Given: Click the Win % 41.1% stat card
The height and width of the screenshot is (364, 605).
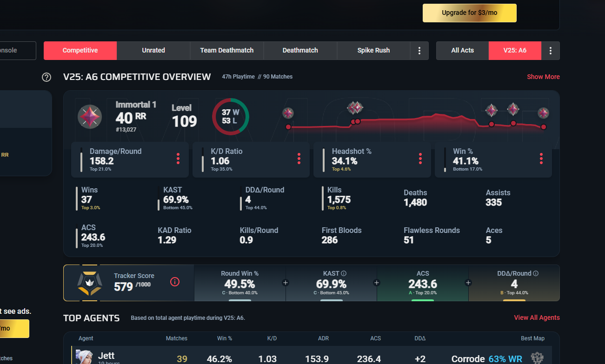Looking at the screenshot, I should pyautogui.click(x=493, y=160).
